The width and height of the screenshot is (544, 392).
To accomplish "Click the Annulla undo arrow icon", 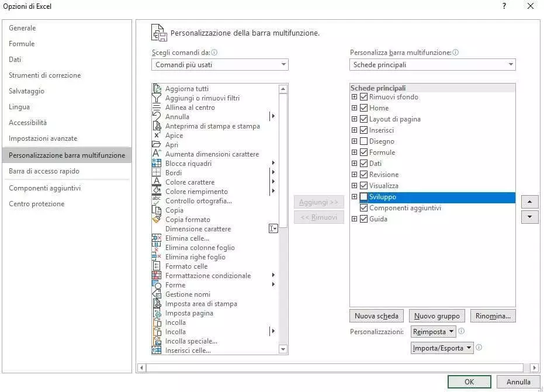I will click(x=156, y=117).
